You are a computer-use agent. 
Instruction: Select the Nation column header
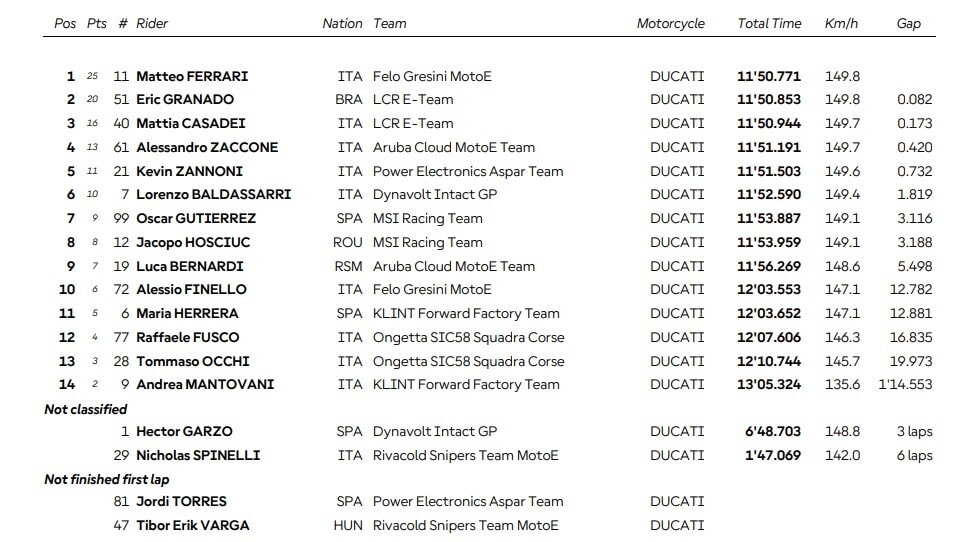(342, 23)
